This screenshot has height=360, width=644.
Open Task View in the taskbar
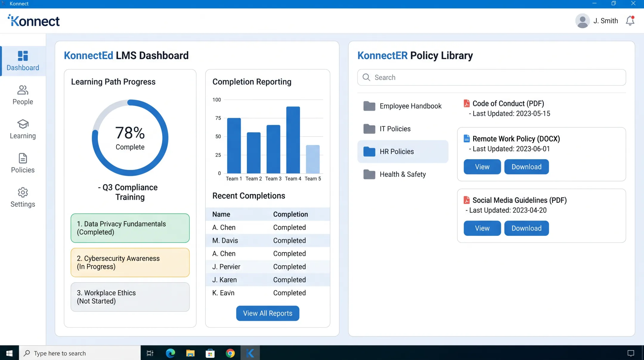point(150,353)
